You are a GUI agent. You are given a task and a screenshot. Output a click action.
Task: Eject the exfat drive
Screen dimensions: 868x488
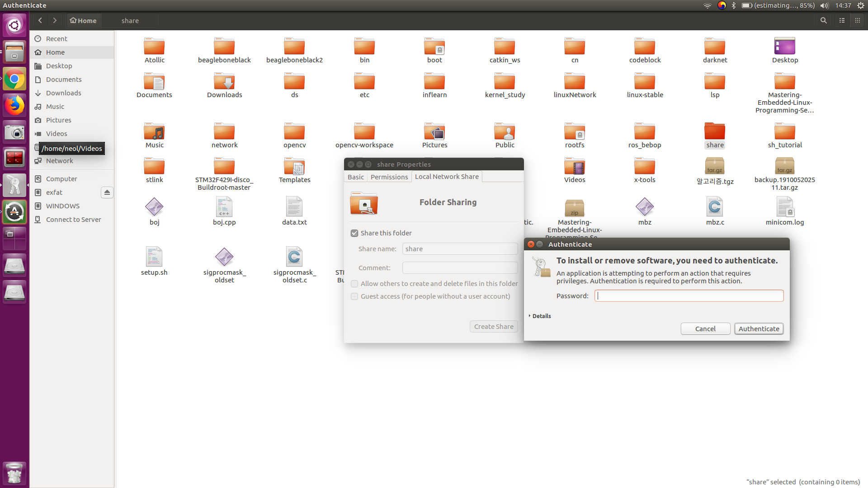click(107, 192)
